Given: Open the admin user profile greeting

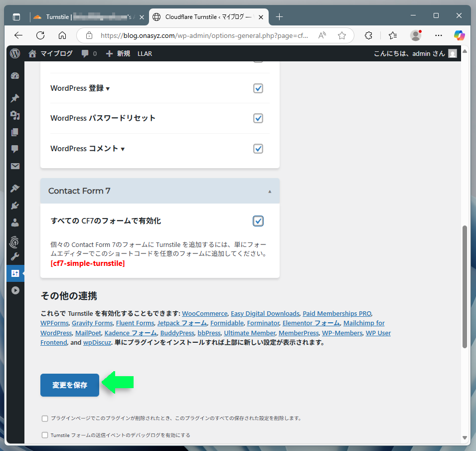Looking at the screenshot, I should (x=415, y=54).
